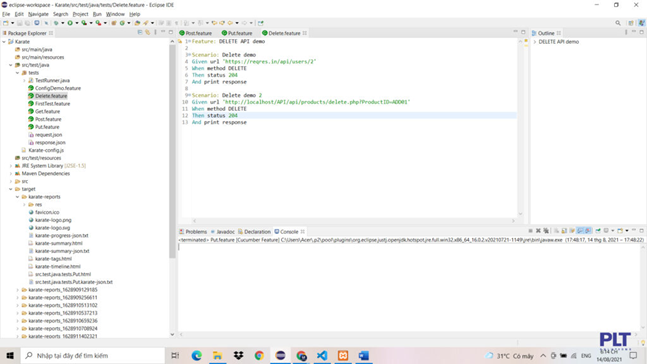Toggle Link with Editor in Package Explorer
Screen dimensions: 647x364
coord(147,33)
